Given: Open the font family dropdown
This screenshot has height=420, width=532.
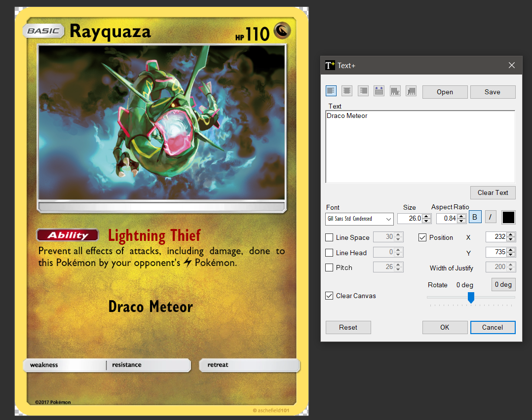Looking at the screenshot, I should pos(390,219).
